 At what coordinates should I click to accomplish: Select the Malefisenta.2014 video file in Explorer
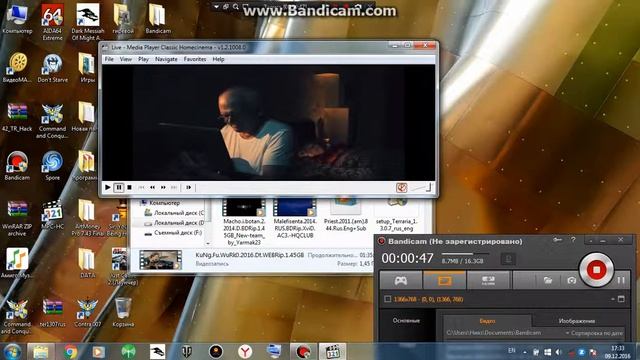[x=294, y=219]
